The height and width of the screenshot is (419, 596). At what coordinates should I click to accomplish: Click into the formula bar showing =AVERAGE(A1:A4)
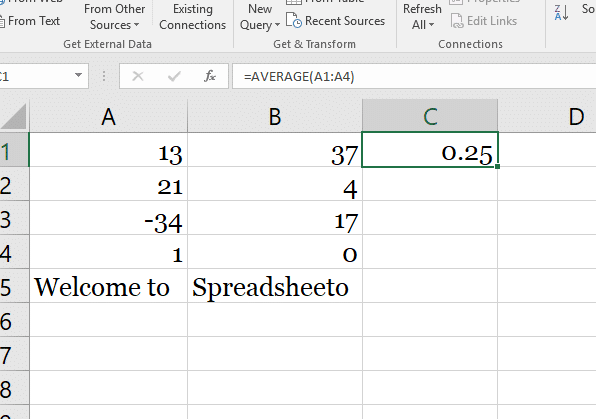pos(414,76)
